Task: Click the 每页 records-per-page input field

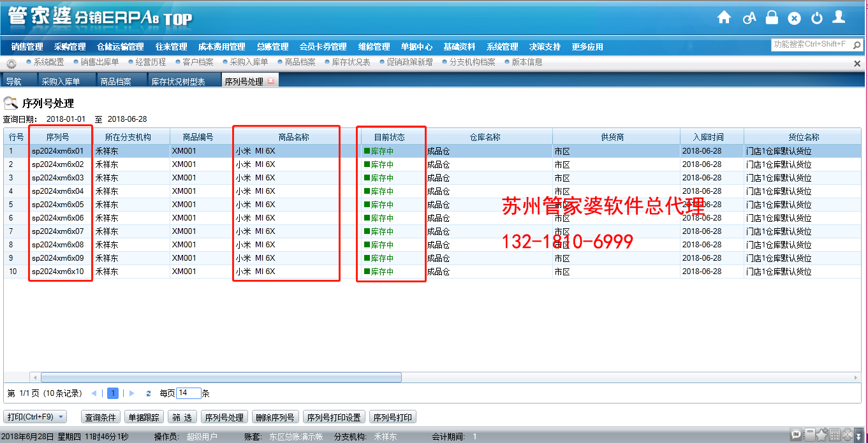Action: (188, 393)
